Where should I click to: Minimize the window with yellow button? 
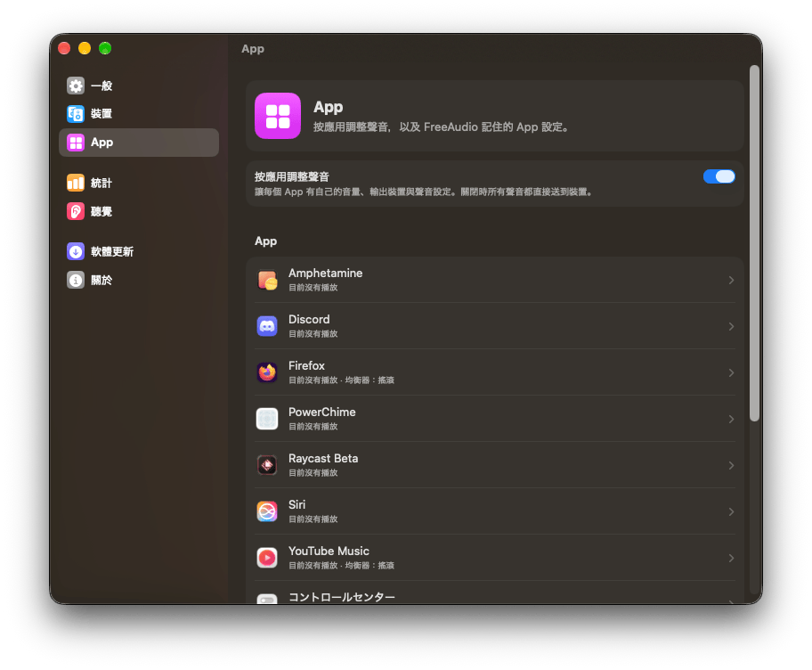pyautogui.click(x=85, y=48)
